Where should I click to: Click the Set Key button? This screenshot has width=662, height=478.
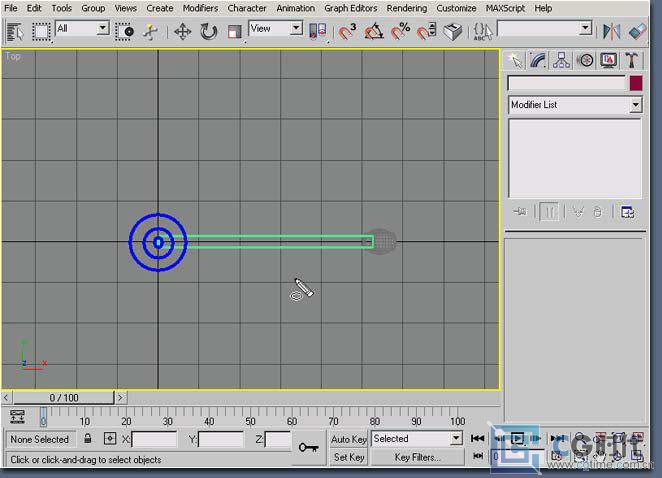click(349, 457)
